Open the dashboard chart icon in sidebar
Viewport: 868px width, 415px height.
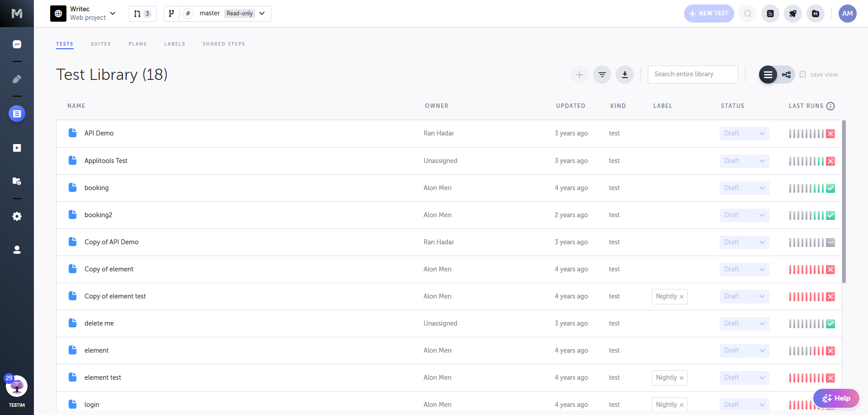[x=17, y=44]
